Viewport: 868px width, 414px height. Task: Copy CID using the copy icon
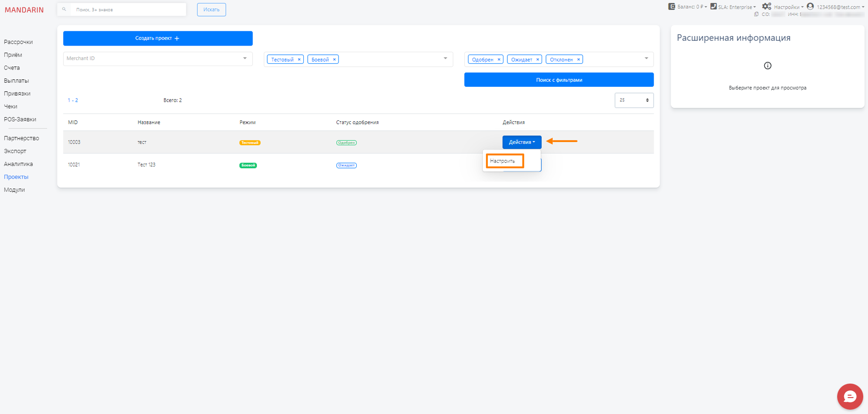pos(756,14)
